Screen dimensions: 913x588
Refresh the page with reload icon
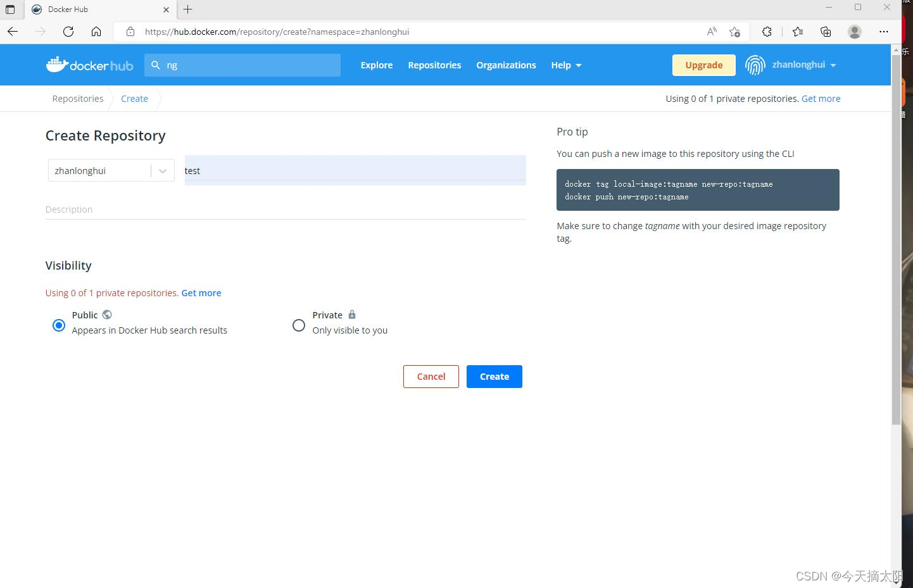[68, 32]
